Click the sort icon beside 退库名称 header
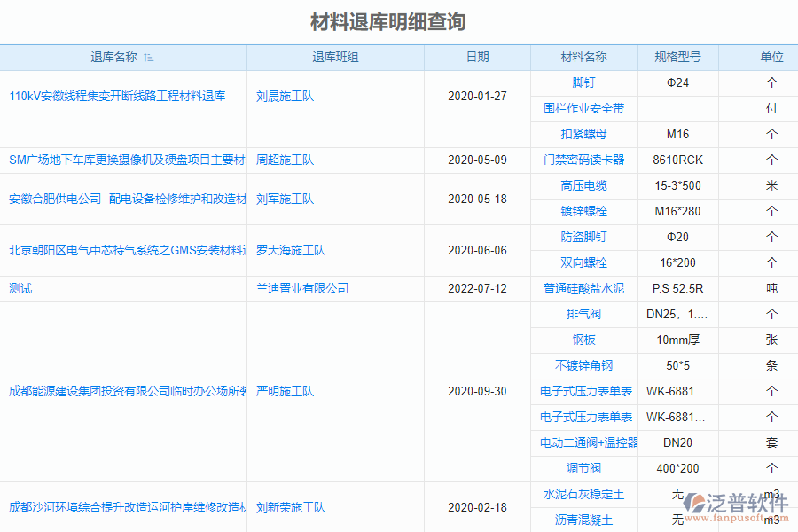 pos(150,57)
